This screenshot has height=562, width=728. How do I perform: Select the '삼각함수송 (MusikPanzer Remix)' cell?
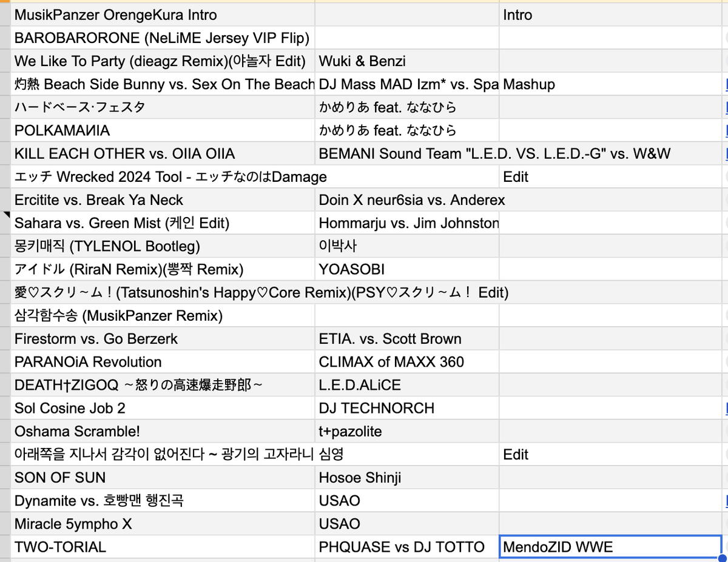[x=163, y=316]
